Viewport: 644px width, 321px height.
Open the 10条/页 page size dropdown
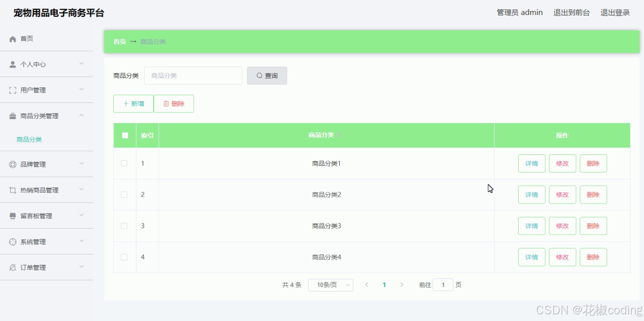pos(331,285)
